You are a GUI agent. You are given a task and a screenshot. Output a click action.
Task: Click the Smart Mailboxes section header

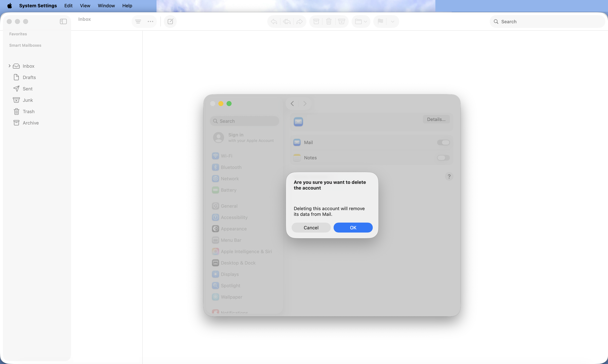click(x=25, y=45)
